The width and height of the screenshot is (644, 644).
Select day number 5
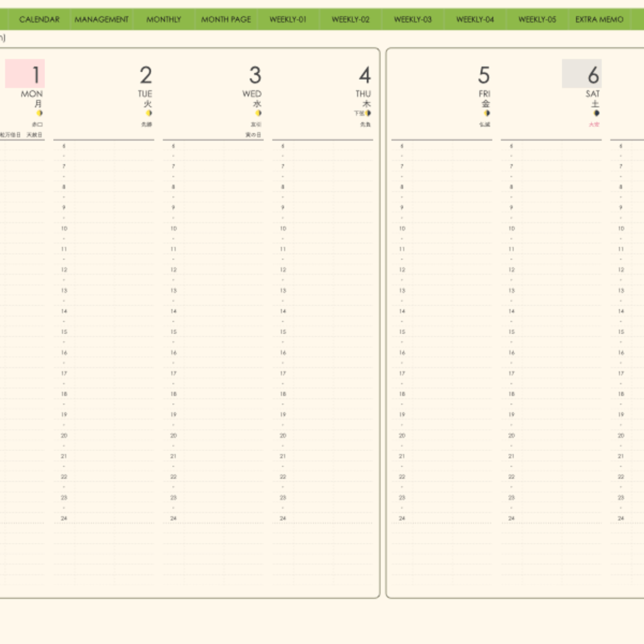[x=484, y=75]
